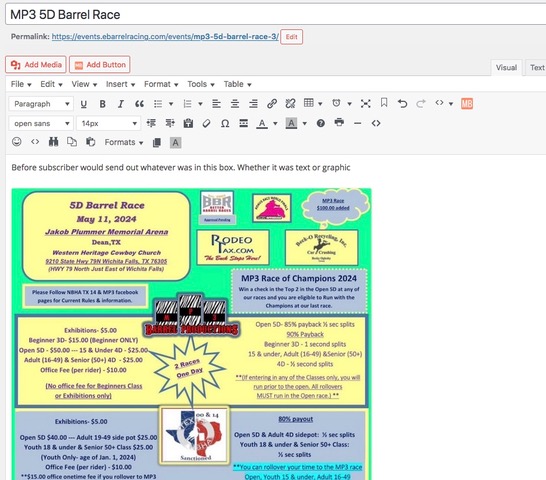
Task: Toggle underline formatting
Action: pyautogui.click(x=84, y=104)
